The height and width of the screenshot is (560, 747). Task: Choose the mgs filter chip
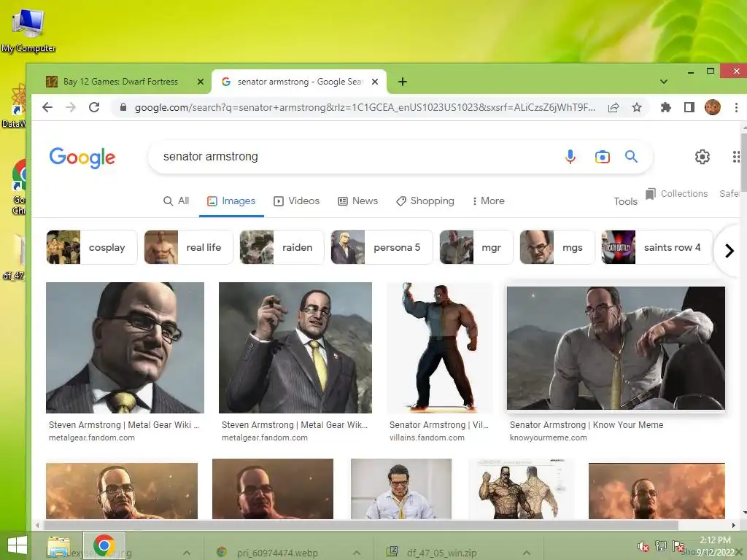[557, 247]
